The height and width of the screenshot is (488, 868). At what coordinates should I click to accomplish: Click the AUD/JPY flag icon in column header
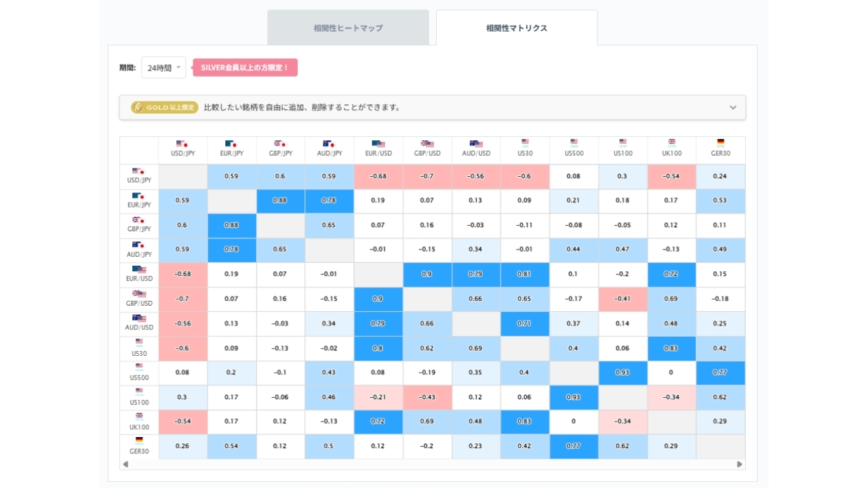point(328,144)
